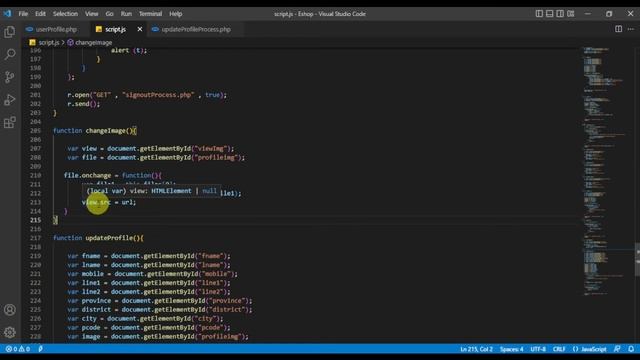The height and width of the screenshot is (360, 640).
Task: Open Customize Layout icon
Action: click(x=571, y=13)
